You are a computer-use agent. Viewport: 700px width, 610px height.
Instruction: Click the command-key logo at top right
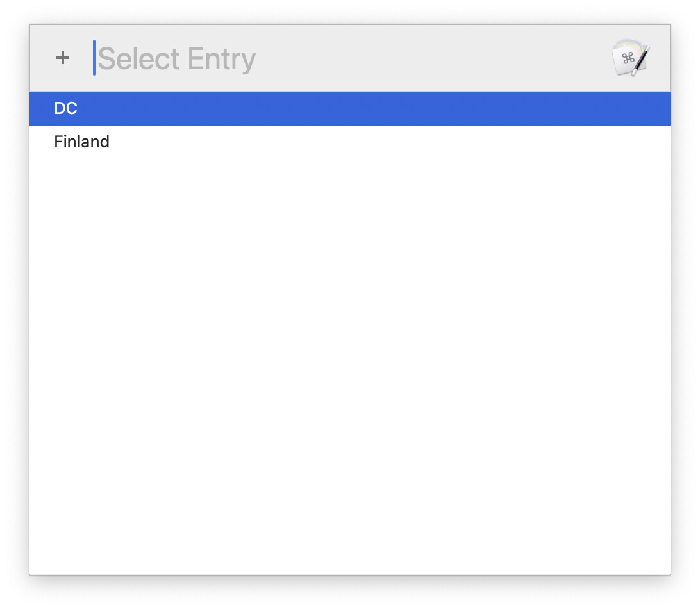tap(631, 58)
